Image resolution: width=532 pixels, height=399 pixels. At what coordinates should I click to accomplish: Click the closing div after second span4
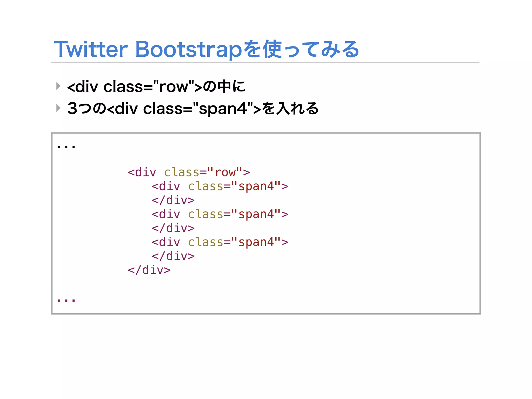(x=173, y=228)
